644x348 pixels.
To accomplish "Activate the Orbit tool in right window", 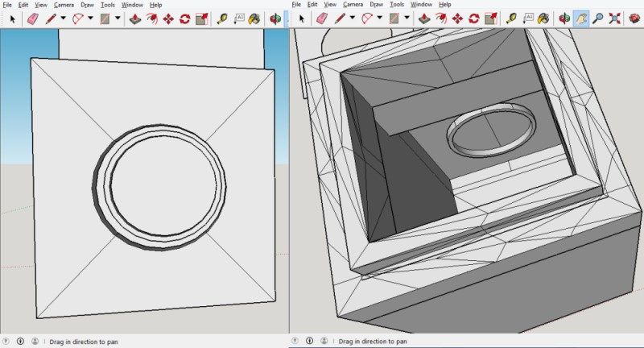I will pyautogui.click(x=565, y=19).
